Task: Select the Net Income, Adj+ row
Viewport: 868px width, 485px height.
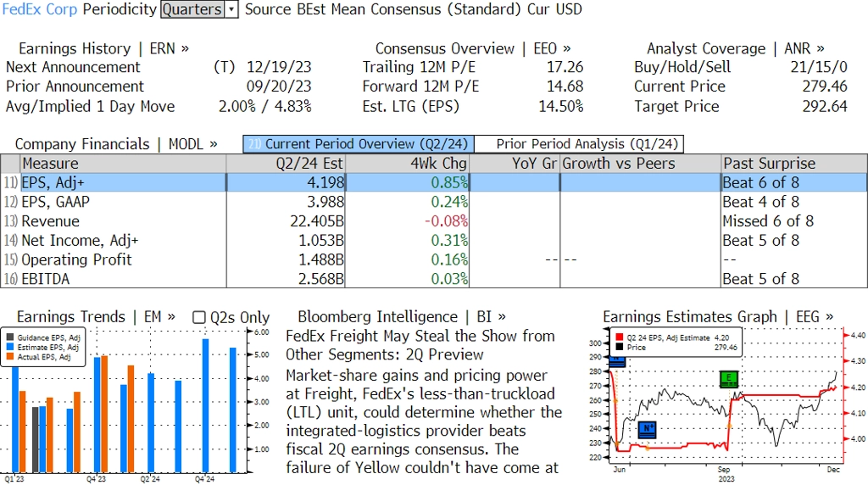Action: (434, 241)
